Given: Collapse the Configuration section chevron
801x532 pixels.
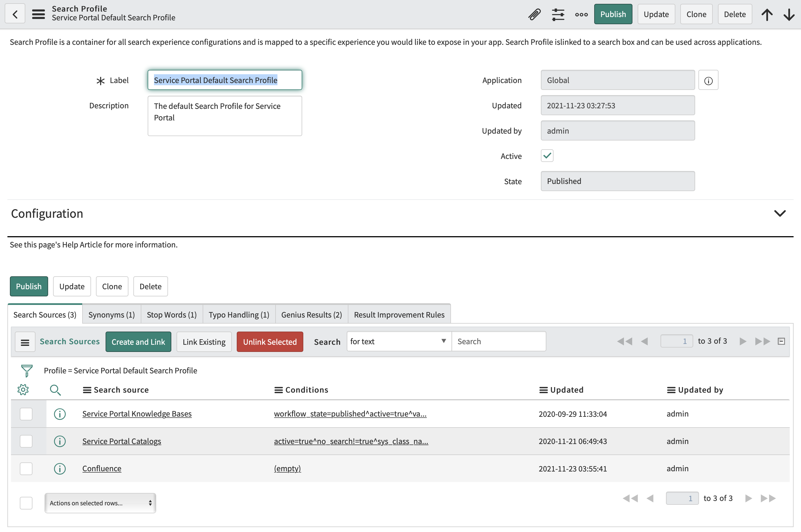Looking at the screenshot, I should click(x=780, y=213).
